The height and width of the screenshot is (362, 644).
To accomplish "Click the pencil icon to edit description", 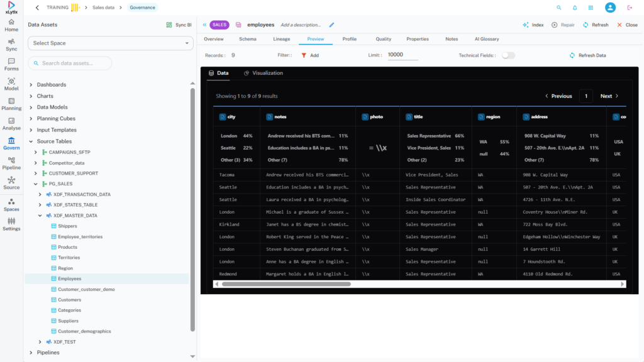I will [332, 25].
